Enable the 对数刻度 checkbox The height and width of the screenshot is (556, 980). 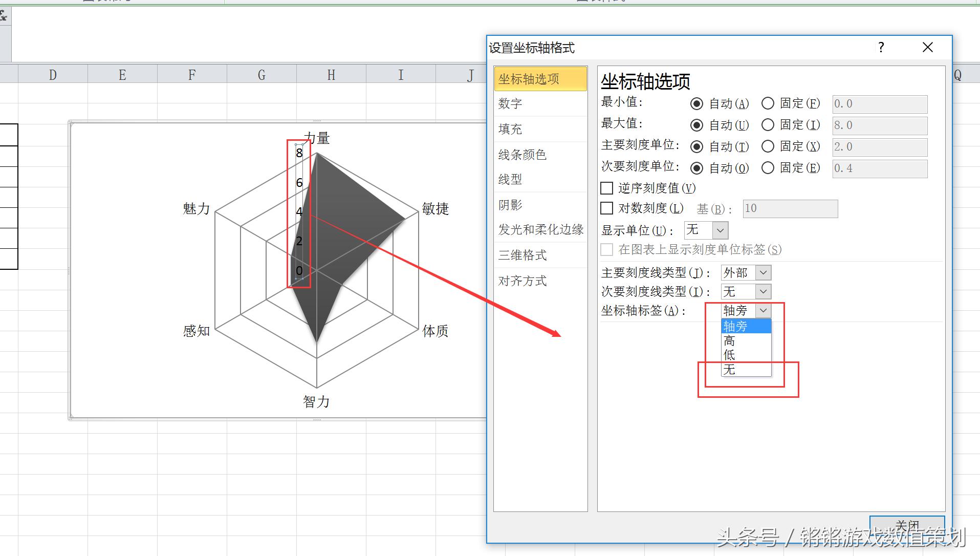coord(607,208)
